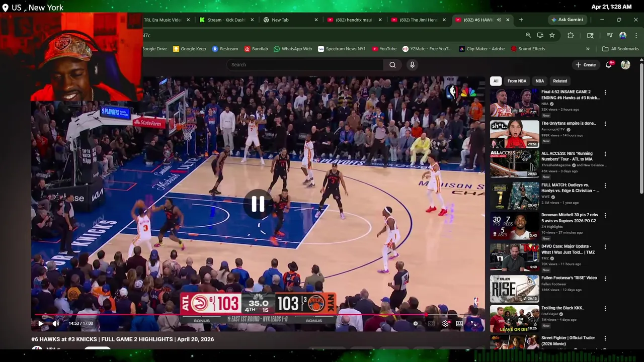Play the video with the player play button

coord(41,323)
